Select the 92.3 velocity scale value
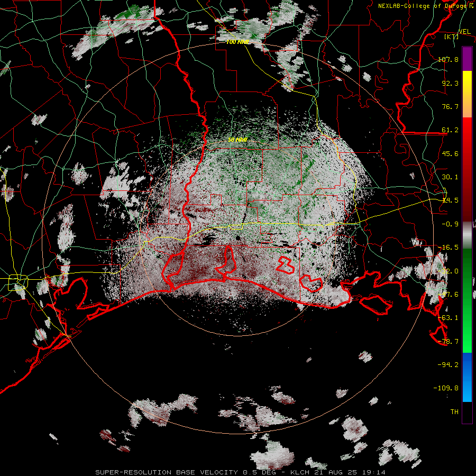 450,83
